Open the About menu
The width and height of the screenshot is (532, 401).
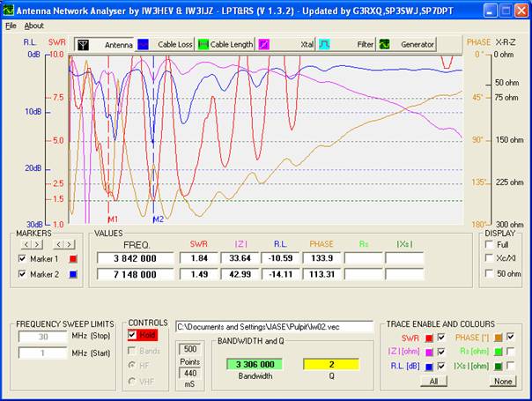coord(33,26)
